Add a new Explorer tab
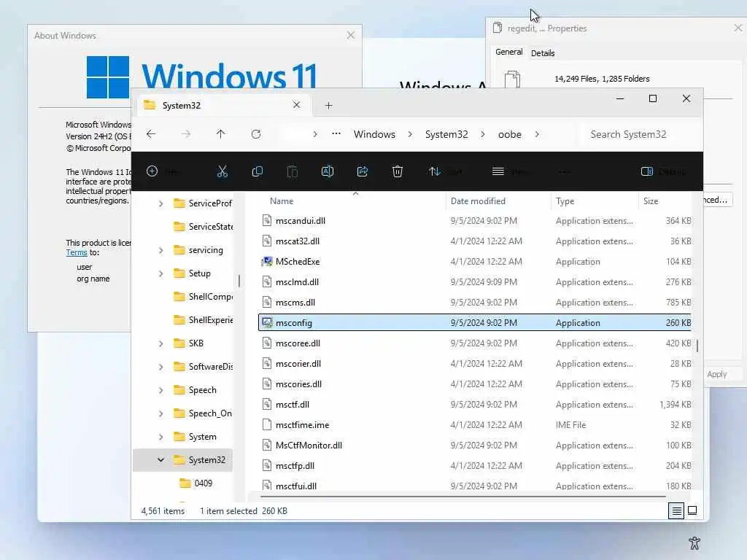This screenshot has height=560, width=747. point(329,105)
